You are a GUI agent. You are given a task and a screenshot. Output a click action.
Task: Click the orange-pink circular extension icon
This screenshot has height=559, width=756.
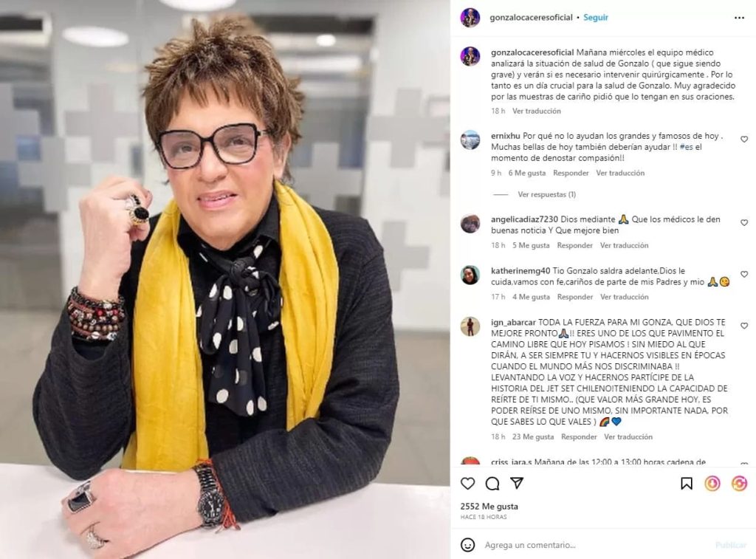click(x=739, y=483)
